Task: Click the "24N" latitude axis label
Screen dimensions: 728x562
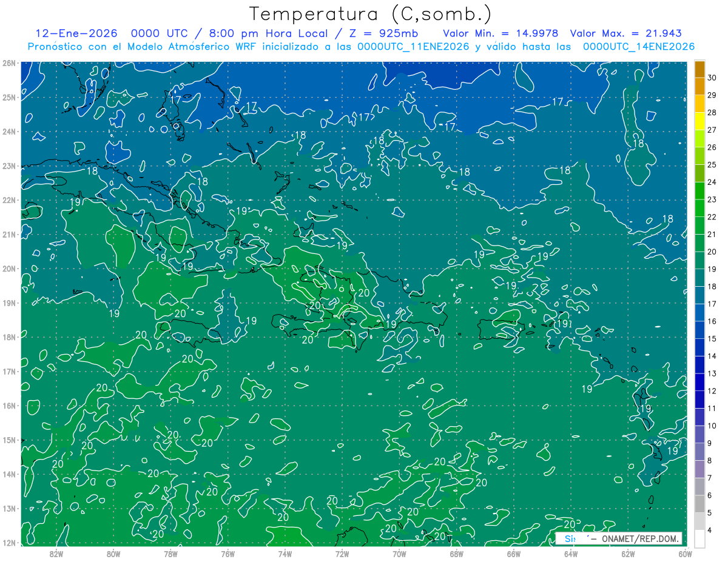Action: 8,132
